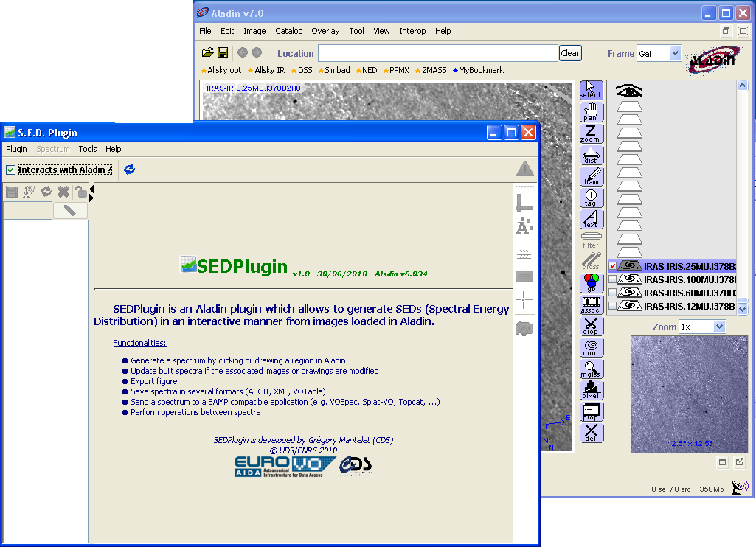
Task: Open the prop properties tool
Action: coord(591,411)
